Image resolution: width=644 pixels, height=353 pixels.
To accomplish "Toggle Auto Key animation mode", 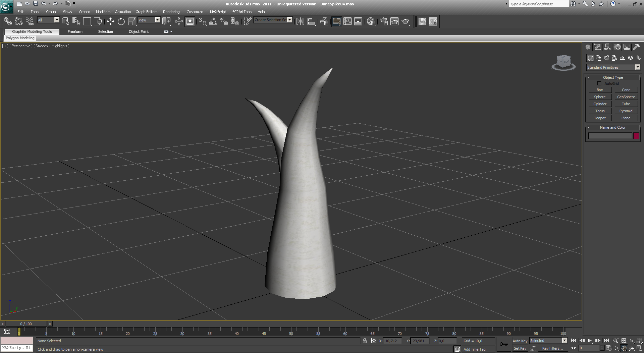I will click(520, 341).
